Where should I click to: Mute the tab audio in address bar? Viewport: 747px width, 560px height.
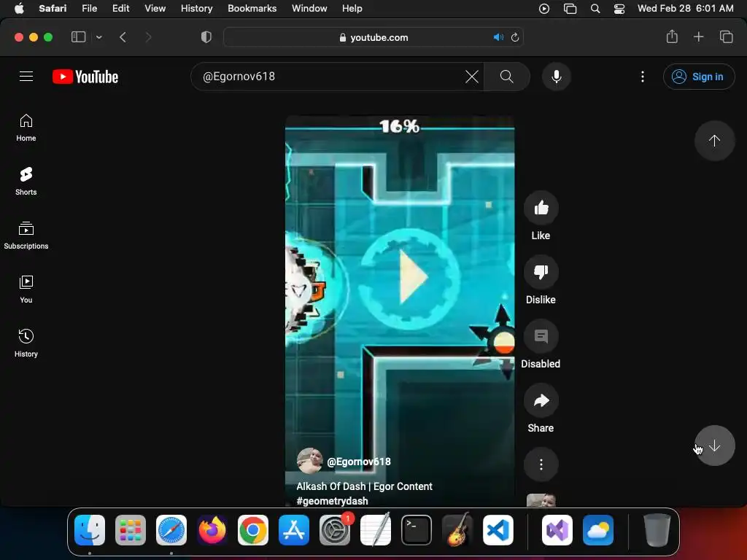[498, 37]
